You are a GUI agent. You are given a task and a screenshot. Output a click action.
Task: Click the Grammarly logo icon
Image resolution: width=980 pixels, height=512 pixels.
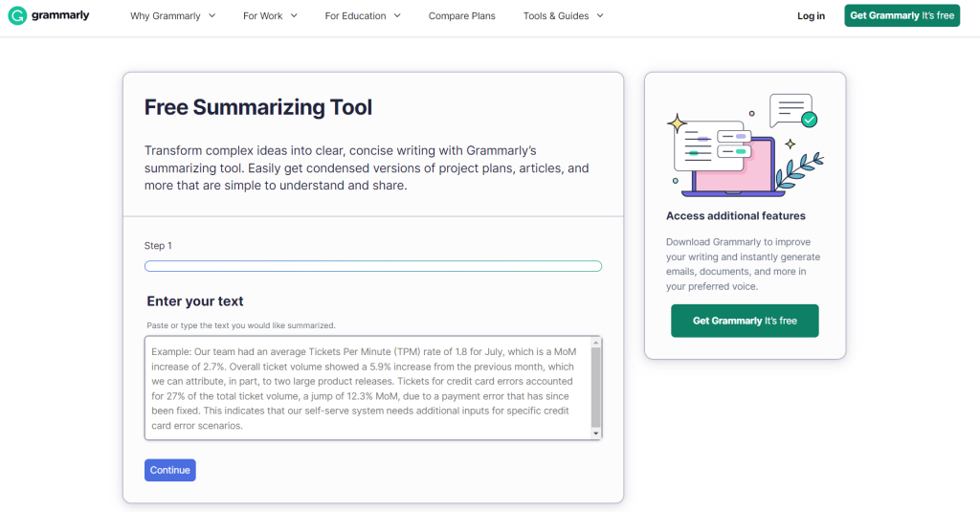(17, 15)
